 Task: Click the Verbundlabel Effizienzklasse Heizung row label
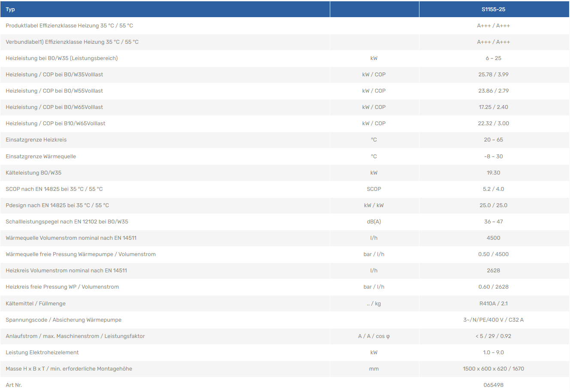(72, 42)
